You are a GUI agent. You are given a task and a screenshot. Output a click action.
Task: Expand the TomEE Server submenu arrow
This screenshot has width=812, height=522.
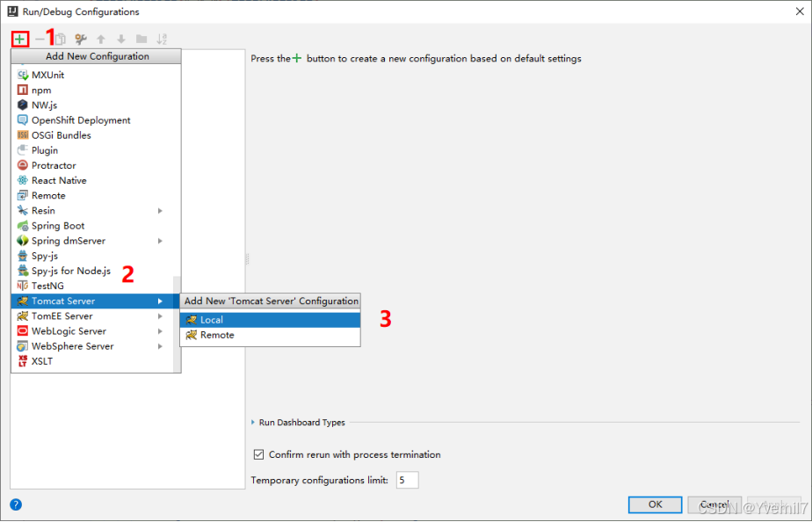(x=160, y=315)
